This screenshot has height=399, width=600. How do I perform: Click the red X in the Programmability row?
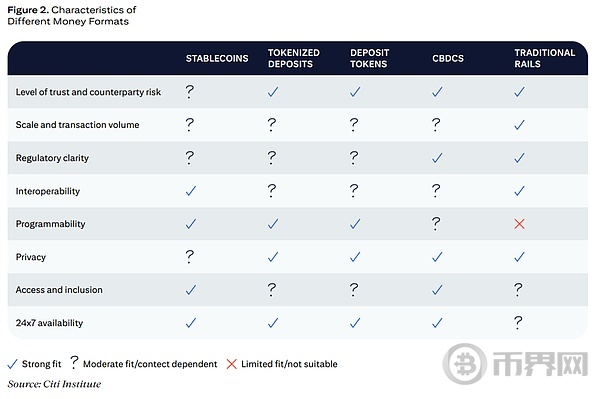pyautogui.click(x=519, y=224)
